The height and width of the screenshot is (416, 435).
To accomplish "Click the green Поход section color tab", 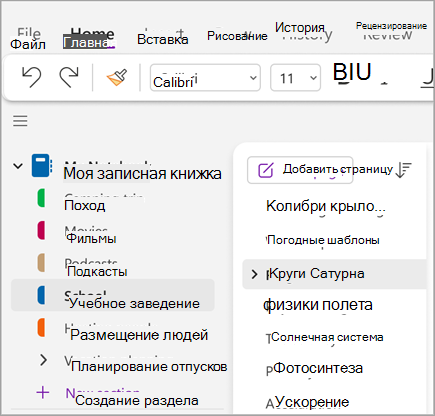I will (x=41, y=198).
